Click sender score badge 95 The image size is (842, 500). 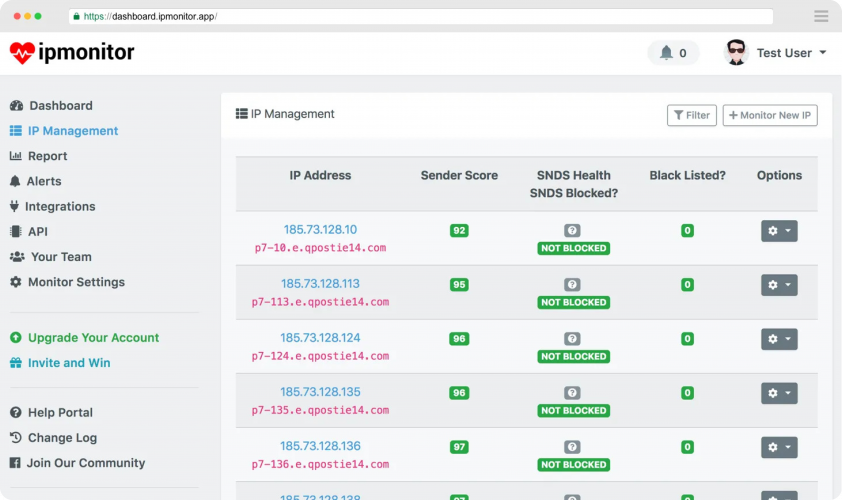tap(459, 285)
